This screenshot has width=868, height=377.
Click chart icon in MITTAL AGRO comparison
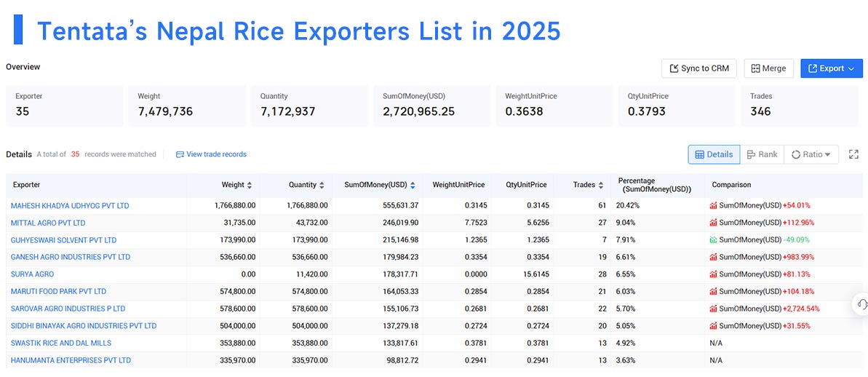(x=714, y=223)
